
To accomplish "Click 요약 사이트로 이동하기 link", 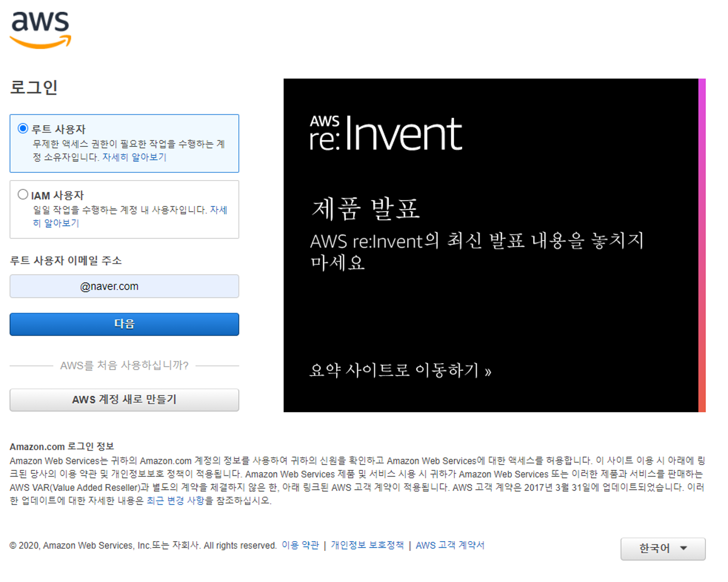I will pos(401,370).
